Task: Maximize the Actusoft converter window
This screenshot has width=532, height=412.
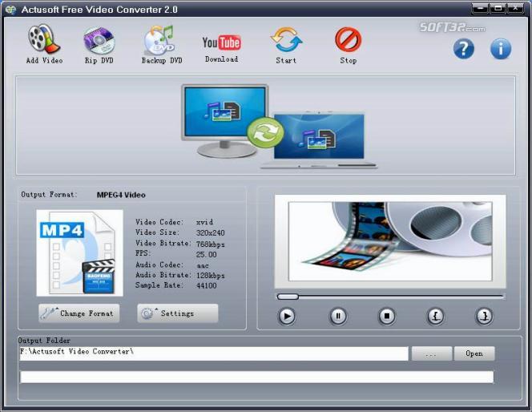Action: 498,8
